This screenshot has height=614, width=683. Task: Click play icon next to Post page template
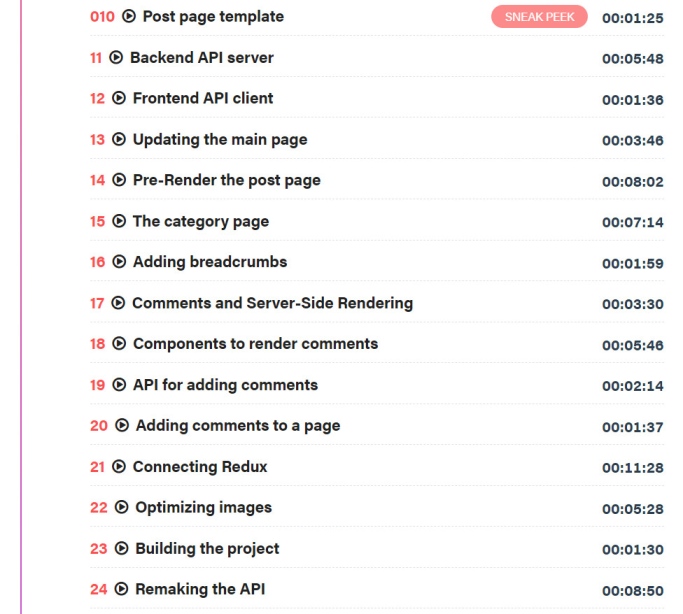(x=128, y=17)
